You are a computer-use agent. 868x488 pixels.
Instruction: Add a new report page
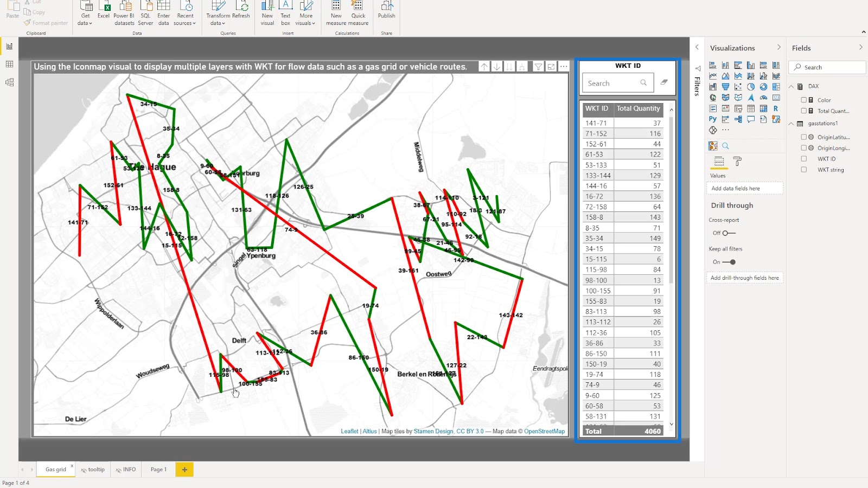click(x=184, y=470)
